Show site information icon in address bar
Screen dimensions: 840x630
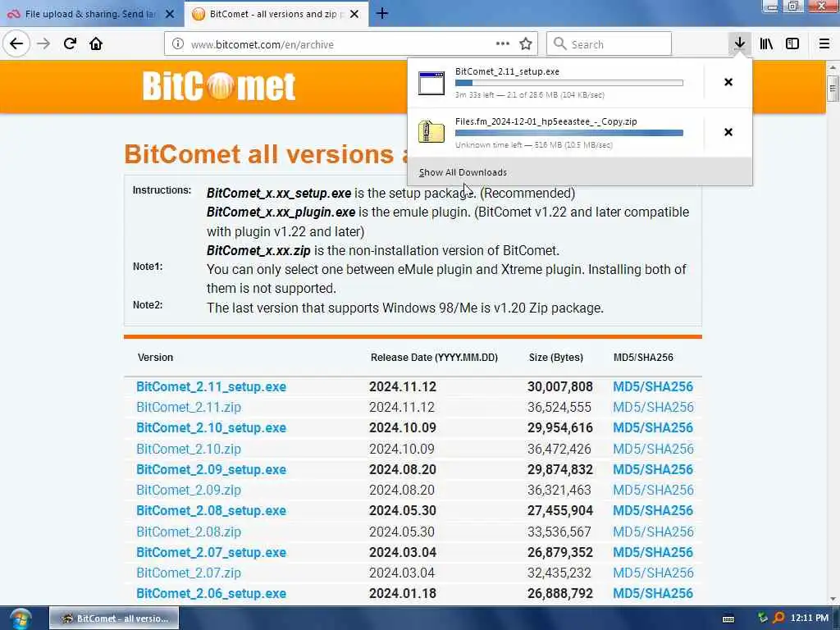click(178, 44)
